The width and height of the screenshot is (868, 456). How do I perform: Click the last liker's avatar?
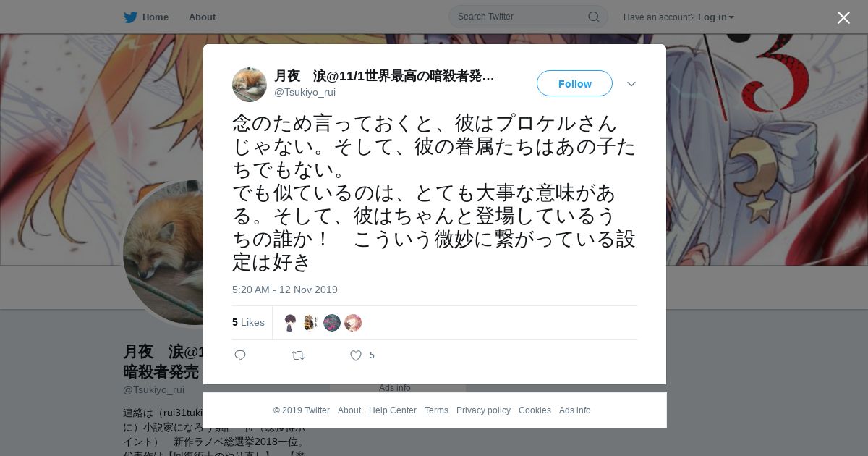pos(353,323)
